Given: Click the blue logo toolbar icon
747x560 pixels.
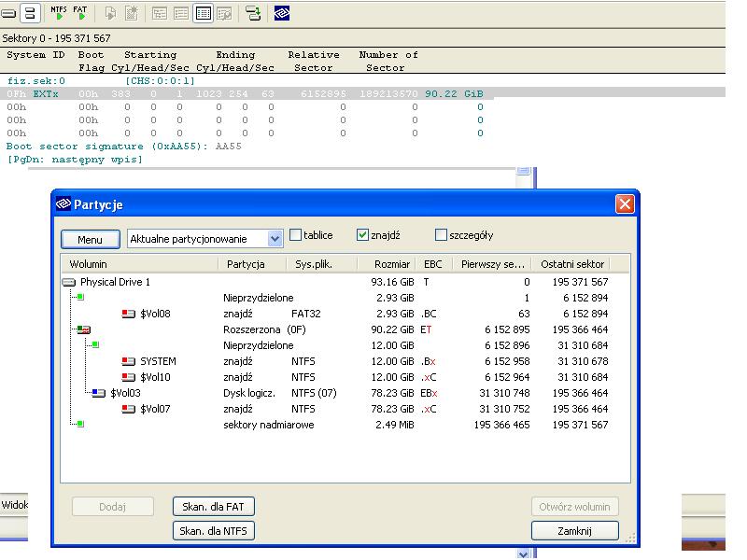Looking at the screenshot, I should pos(282,13).
